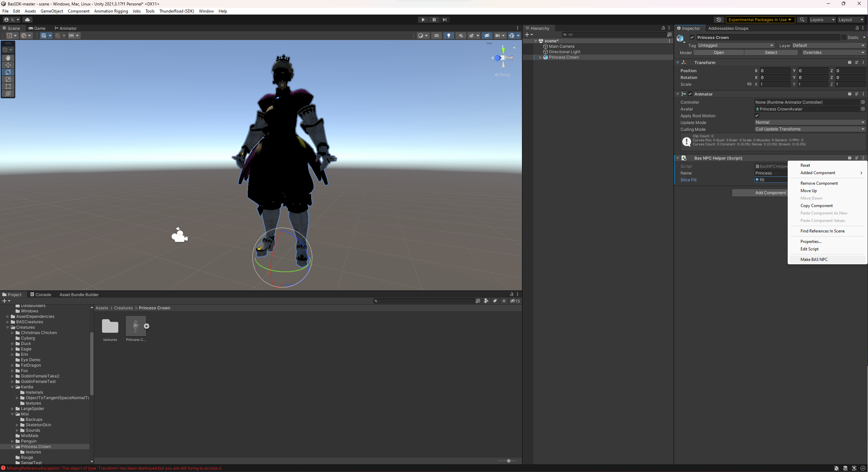This screenshot has width=868, height=472.
Task: Open Undo History clock icon
Action: click(x=719, y=20)
